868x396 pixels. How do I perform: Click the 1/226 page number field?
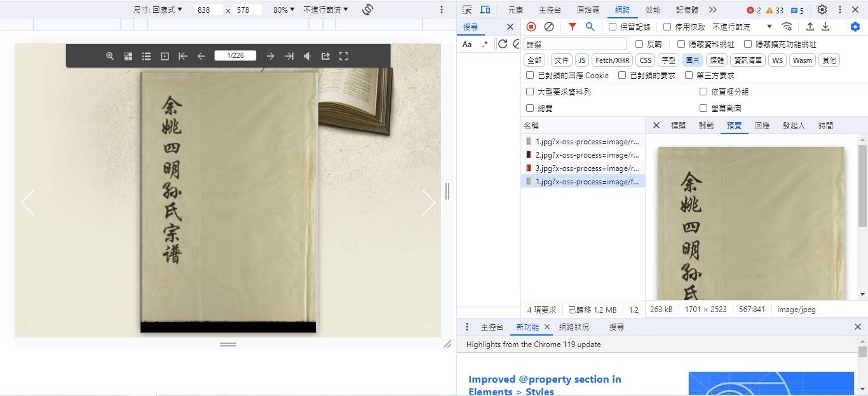pyautogui.click(x=235, y=56)
